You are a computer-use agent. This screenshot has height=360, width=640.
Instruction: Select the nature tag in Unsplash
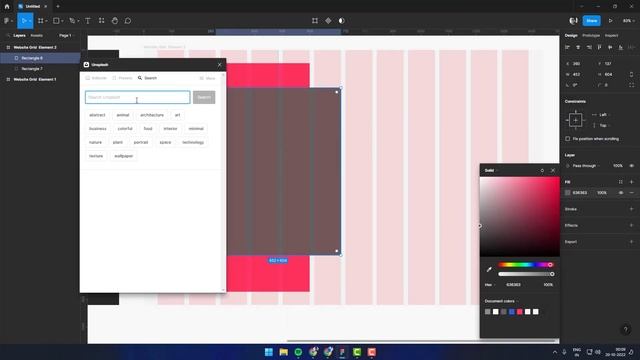pos(96,142)
